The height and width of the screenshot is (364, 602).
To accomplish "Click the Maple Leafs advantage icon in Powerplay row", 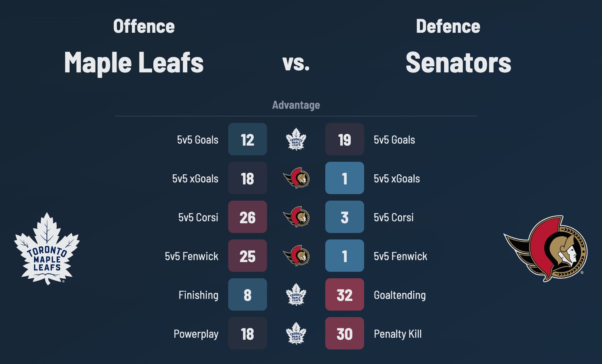I will (296, 334).
